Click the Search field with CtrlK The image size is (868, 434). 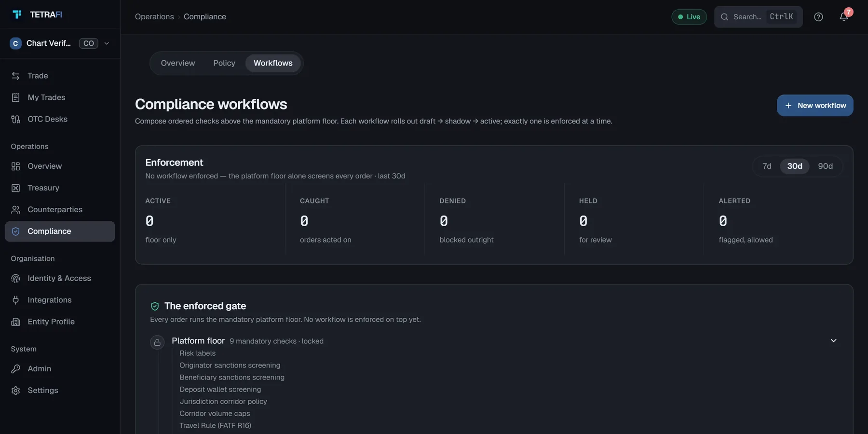click(x=759, y=17)
